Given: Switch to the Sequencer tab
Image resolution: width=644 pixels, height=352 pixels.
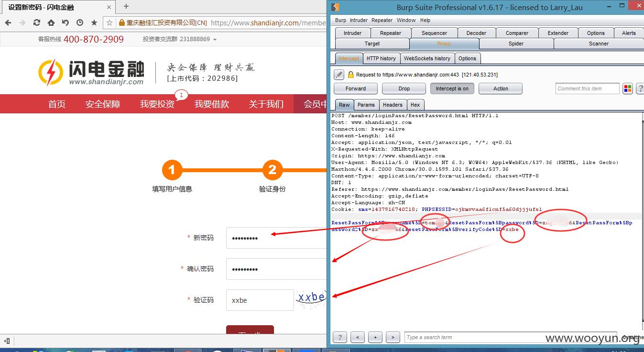Looking at the screenshot, I should (434, 33).
